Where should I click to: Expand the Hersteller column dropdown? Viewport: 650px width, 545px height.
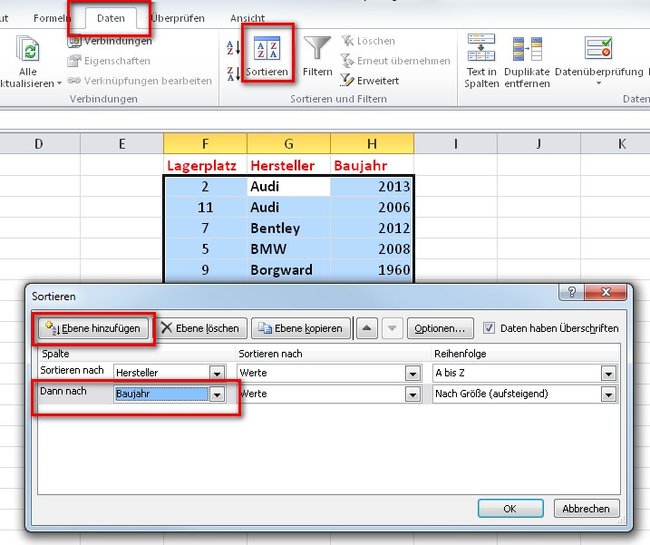(217, 373)
